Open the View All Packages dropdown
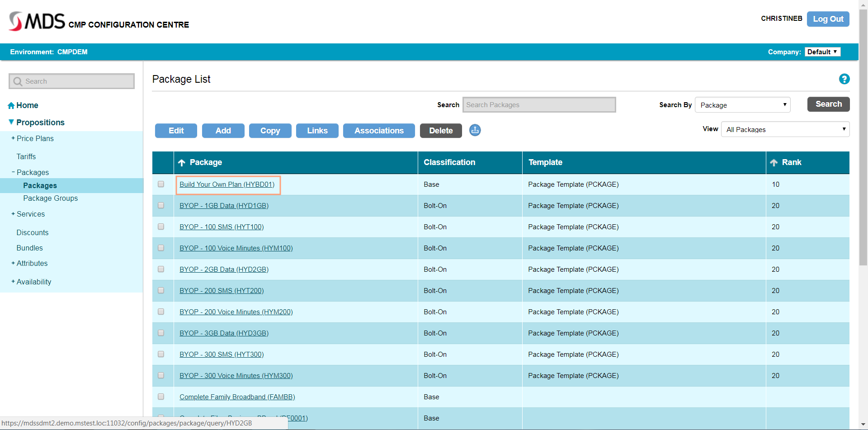This screenshot has width=868, height=430. 785,129
